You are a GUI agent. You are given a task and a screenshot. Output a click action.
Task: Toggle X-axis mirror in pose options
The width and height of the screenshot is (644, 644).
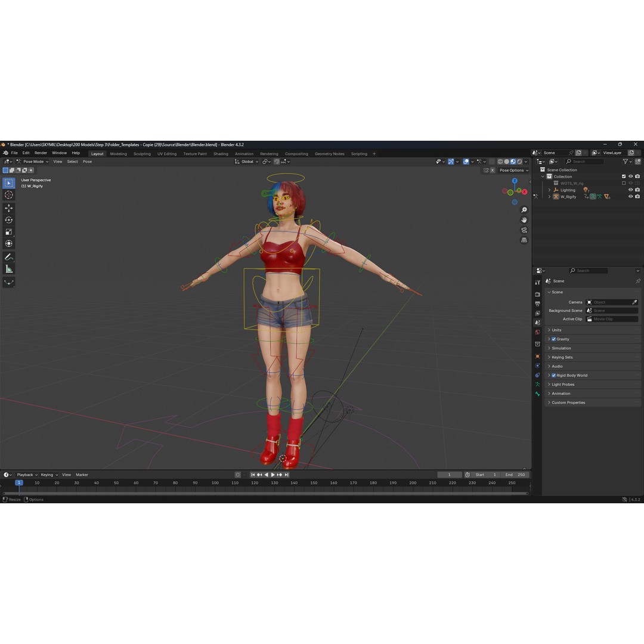click(x=493, y=171)
